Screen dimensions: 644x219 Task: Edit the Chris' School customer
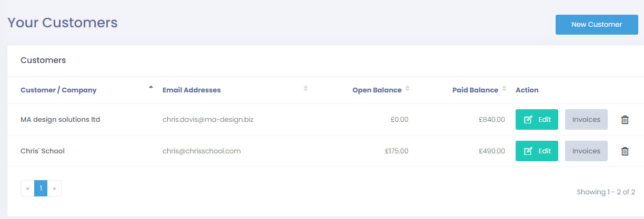pos(537,151)
